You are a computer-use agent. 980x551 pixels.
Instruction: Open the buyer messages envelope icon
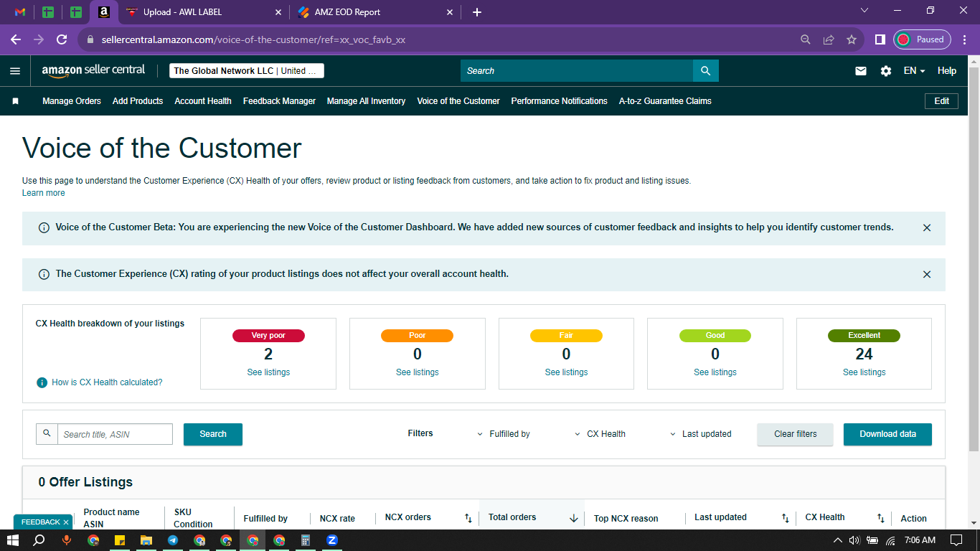(x=861, y=71)
